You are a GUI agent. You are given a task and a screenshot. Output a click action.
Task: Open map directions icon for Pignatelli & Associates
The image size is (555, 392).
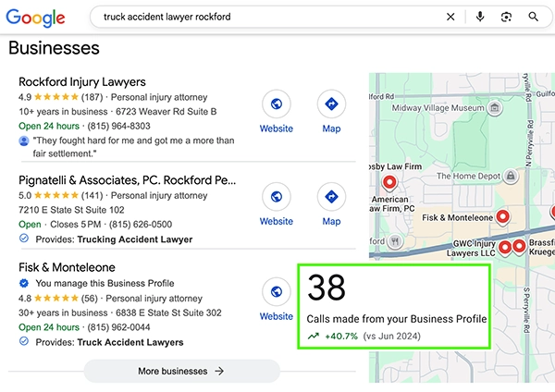(x=331, y=197)
